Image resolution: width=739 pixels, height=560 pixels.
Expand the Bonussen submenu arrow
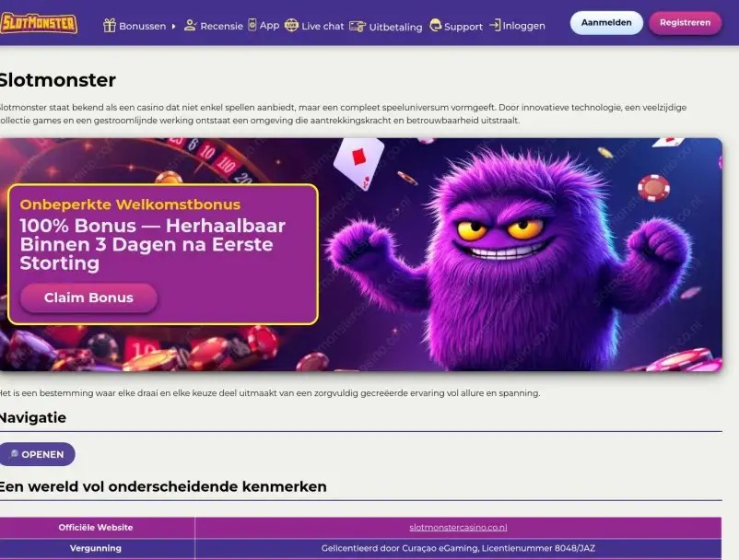[173, 27]
